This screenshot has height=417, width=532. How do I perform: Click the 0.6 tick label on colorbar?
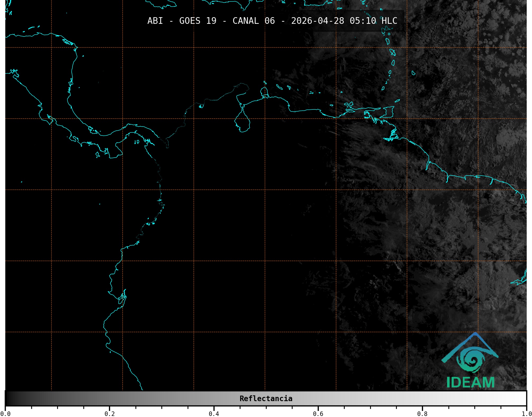(318, 414)
